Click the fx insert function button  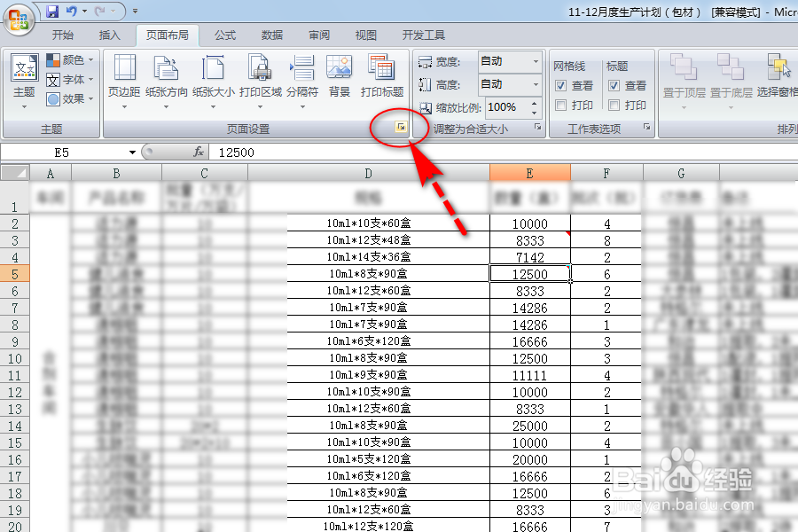tap(199, 152)
